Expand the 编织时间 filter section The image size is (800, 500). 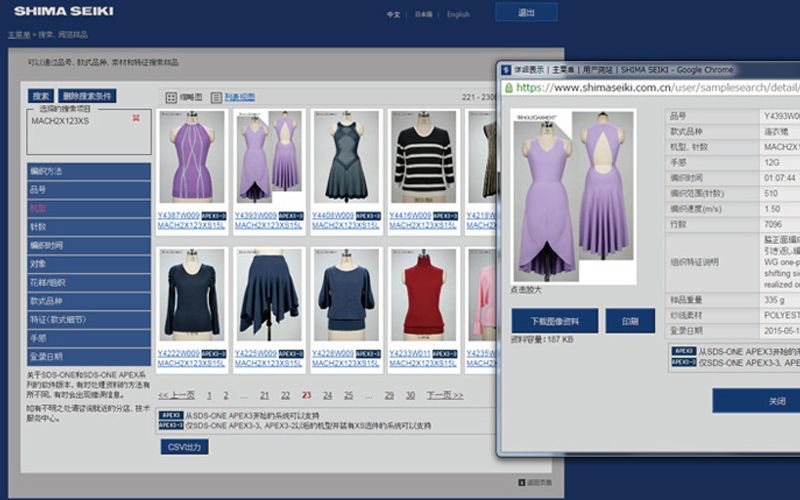(x=89, y=245)
